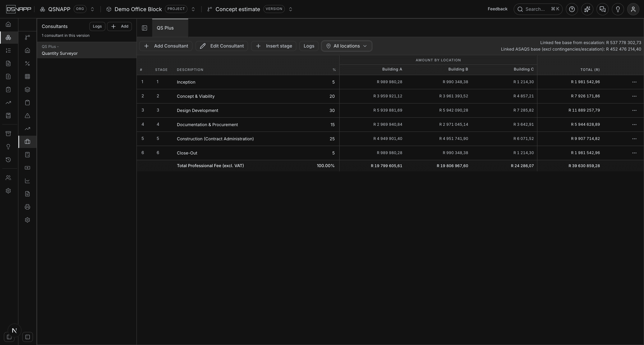Open the table grid icon in second sidebar
The width and height of the screenshot is (644, 345).
(27, 76)
